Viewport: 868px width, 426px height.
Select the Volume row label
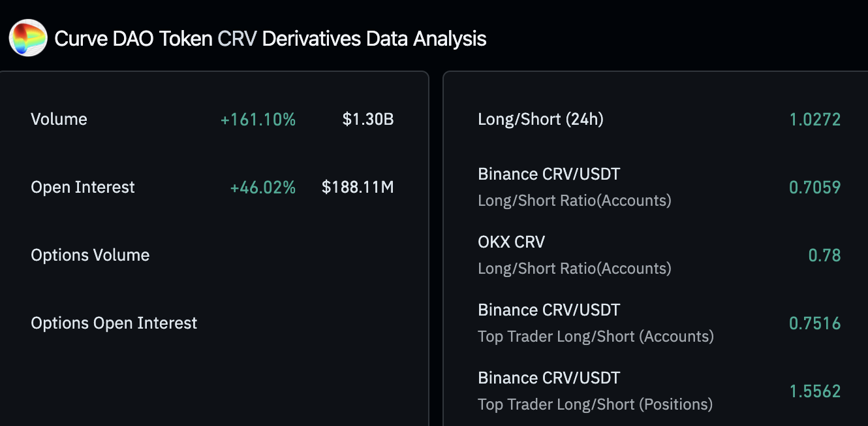click(59, 120)
